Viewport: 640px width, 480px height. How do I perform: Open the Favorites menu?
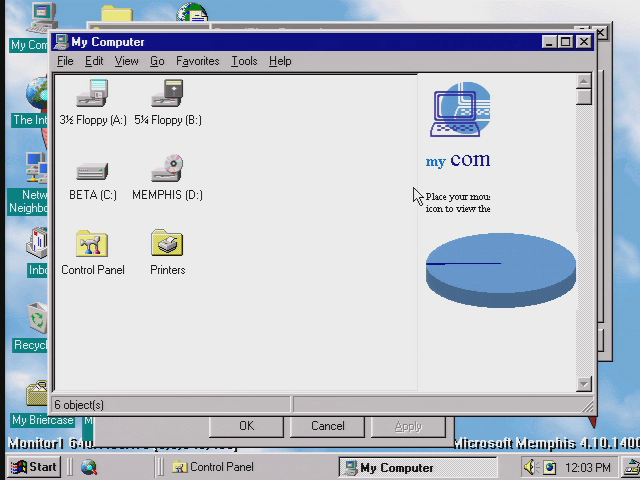coord(198,61)
